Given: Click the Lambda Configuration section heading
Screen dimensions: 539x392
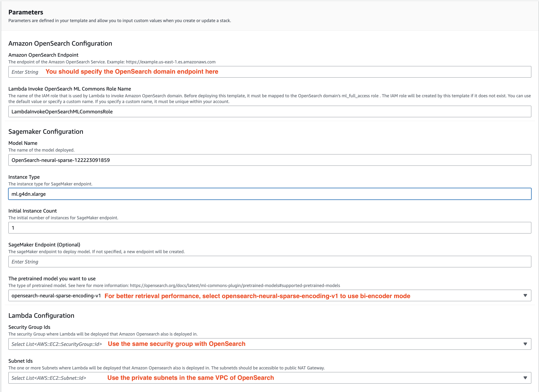Looking at the screenshot, I should click(41, 316).
